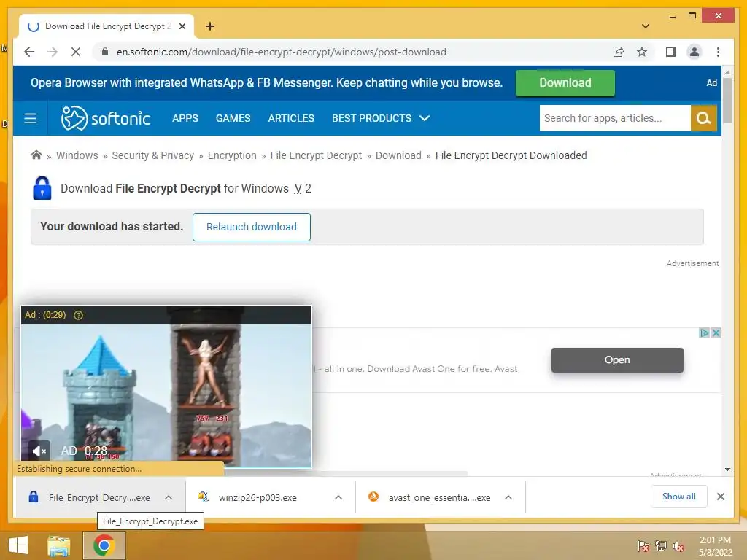Open the ARTICLES menu
The height and width of the screenshot is (560, 747).
point(291,118)
